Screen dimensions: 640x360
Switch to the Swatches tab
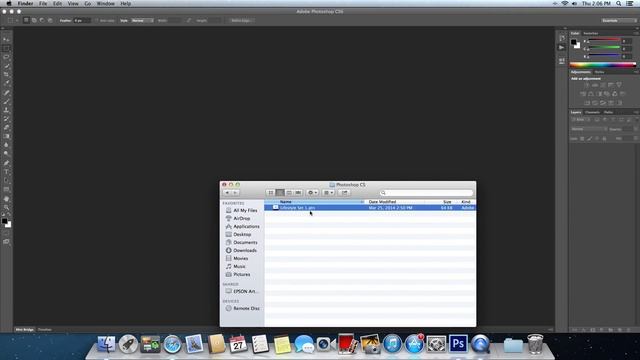590,33
